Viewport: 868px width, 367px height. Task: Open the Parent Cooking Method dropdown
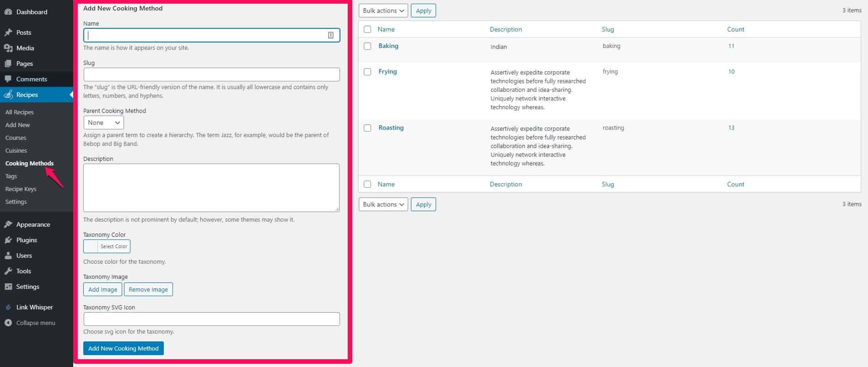(104, 122)
